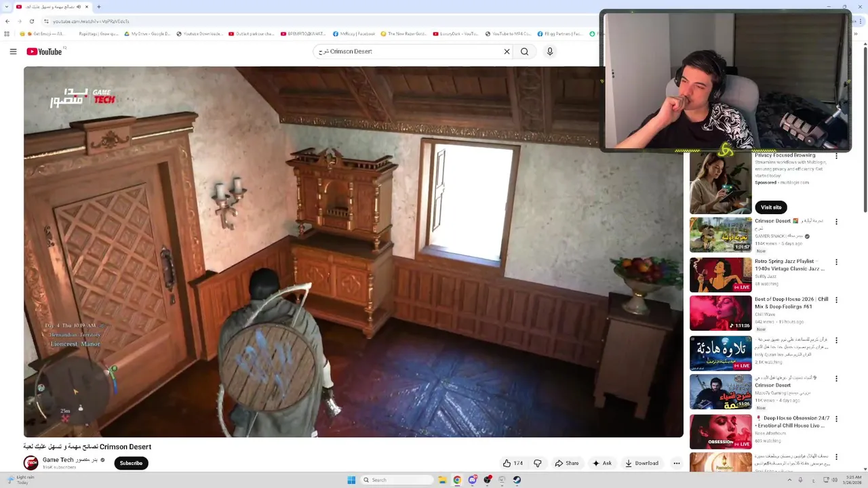Open the apps grid in bookmarks bar
This screenshot has width=868, height=488.
pyautogui.click(x=7, y=33)
